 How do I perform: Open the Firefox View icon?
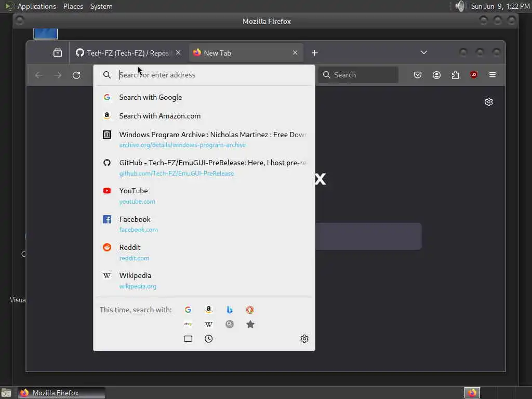58,52
